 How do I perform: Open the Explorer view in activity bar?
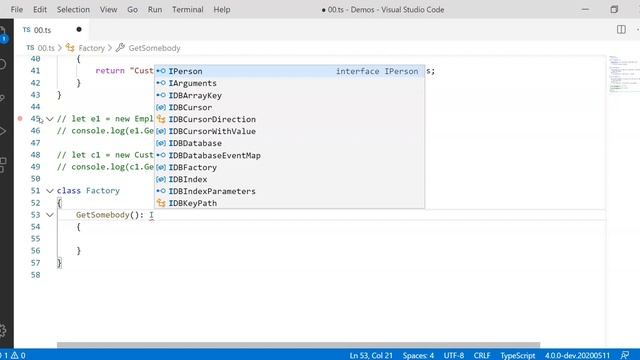click(3, 34)
